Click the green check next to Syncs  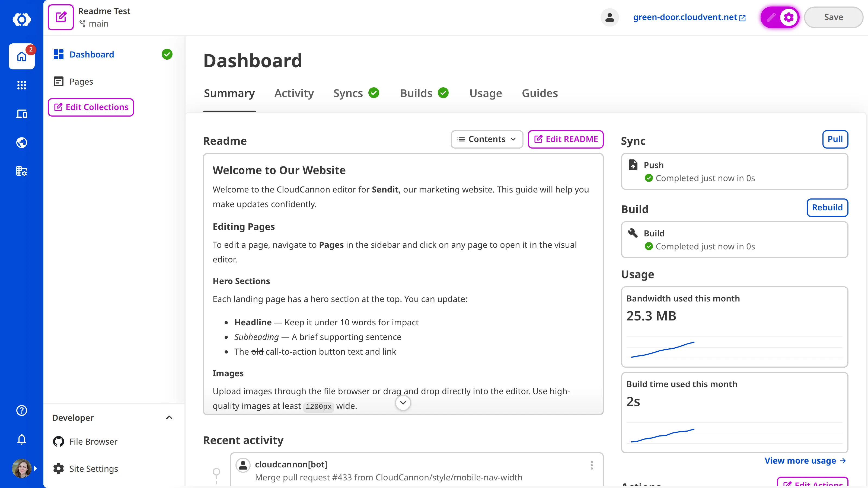pyautogui.click(x=374, y=93)
